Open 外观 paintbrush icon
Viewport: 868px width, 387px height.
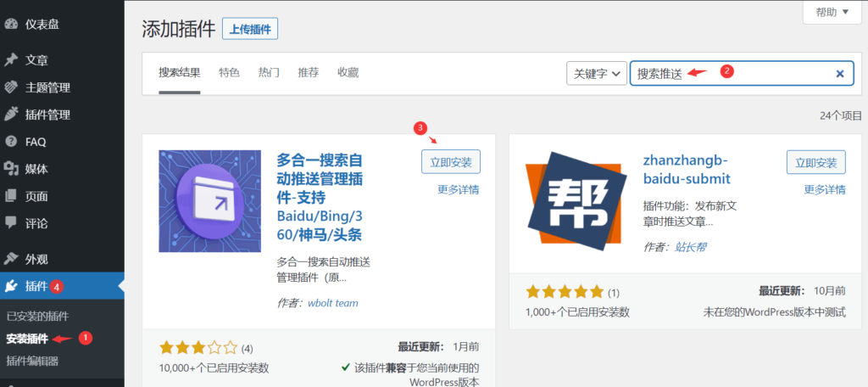(x=11, y=259)
